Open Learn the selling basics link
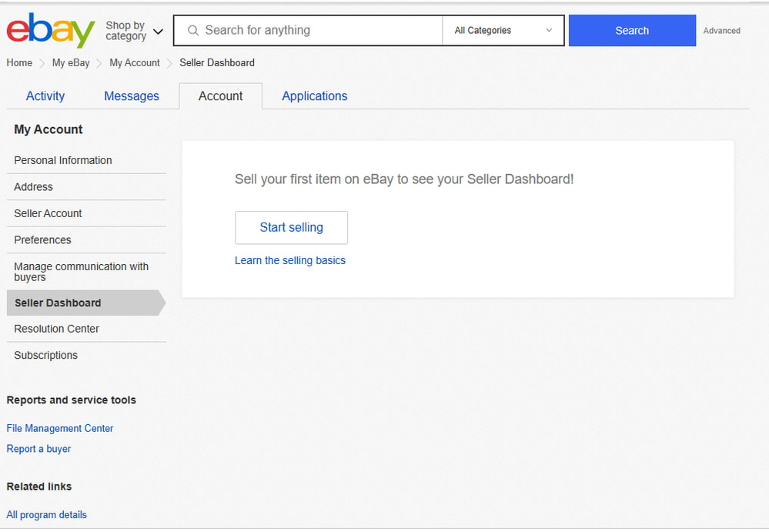 pos(290,260)
